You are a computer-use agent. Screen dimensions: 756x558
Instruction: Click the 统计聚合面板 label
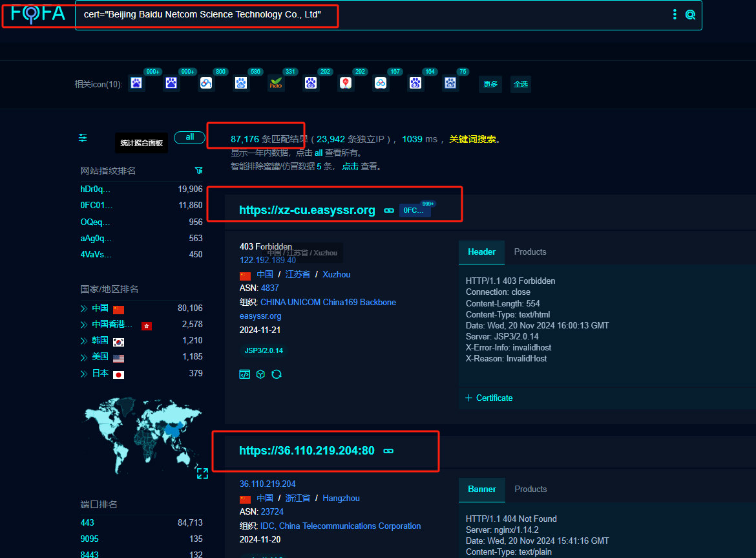pos(142,143)
